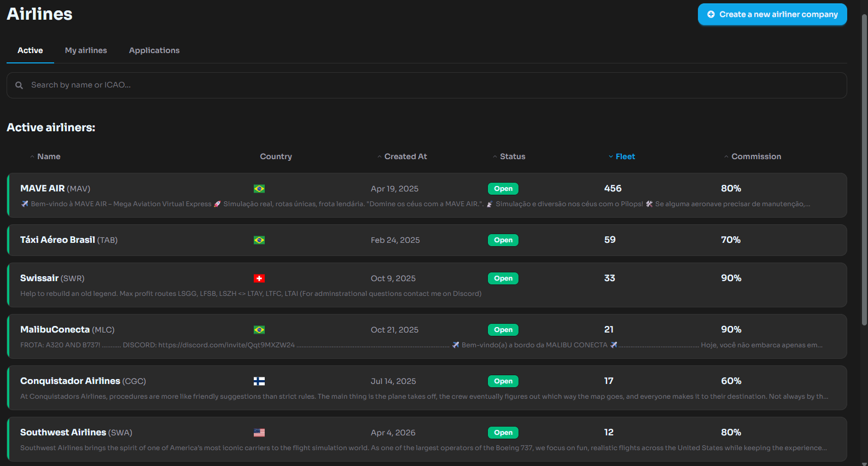The image size is (868, 466).
Task: Click Southwest Airlines fleet count 12
Action: point(609,432)
